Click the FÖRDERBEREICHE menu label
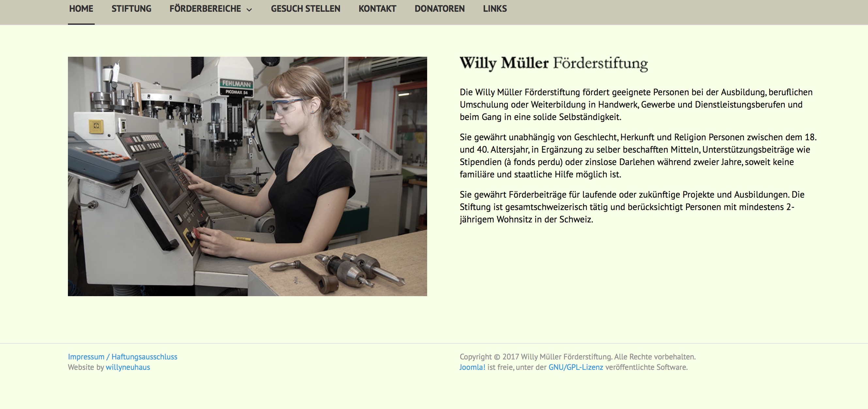 [x=205, y=9]
